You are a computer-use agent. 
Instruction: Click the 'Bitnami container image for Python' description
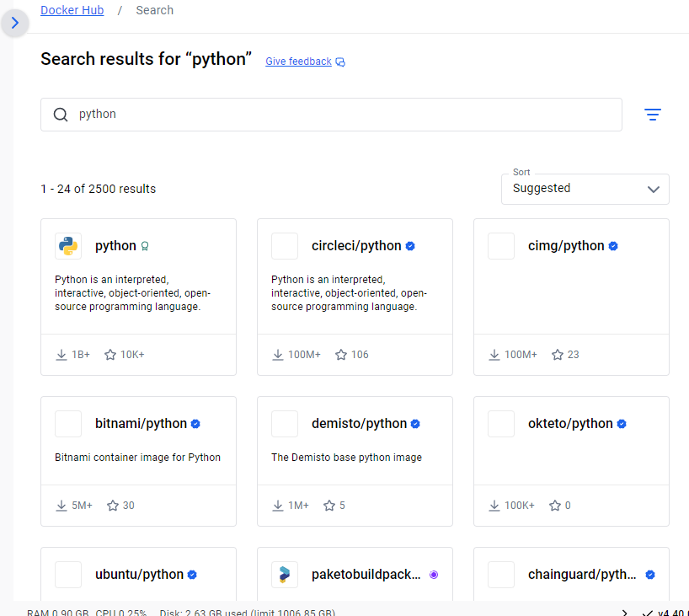[137, 458]
